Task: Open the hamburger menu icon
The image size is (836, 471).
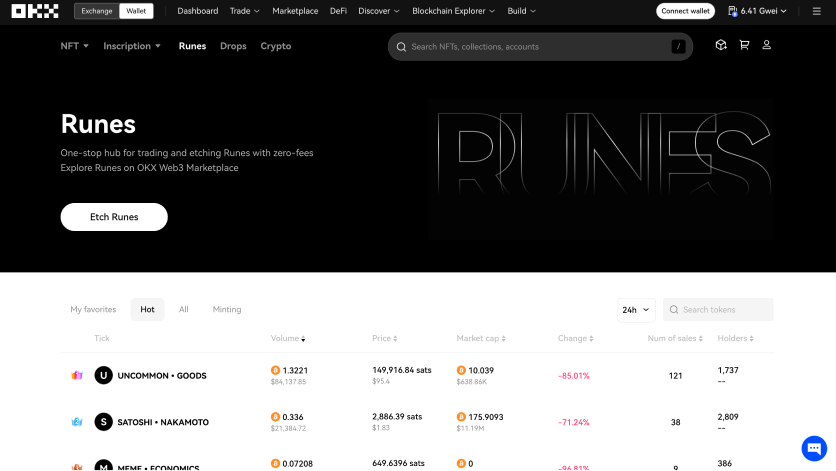Action: click(816, 11)
